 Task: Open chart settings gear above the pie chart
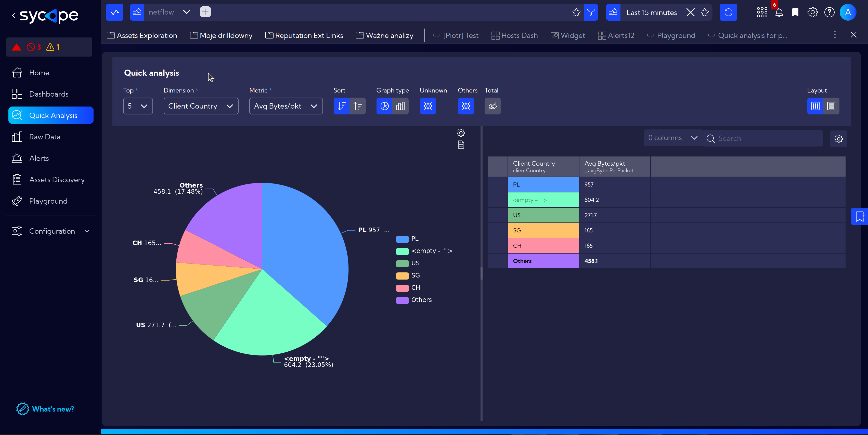461,133
